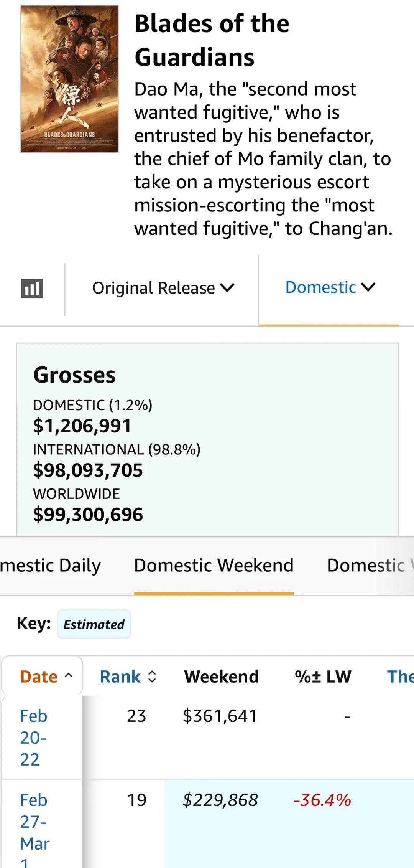This screenshot has width=414, height=868.
Task: Open the Domestic region dropdown
Action: tap(330, 287)
